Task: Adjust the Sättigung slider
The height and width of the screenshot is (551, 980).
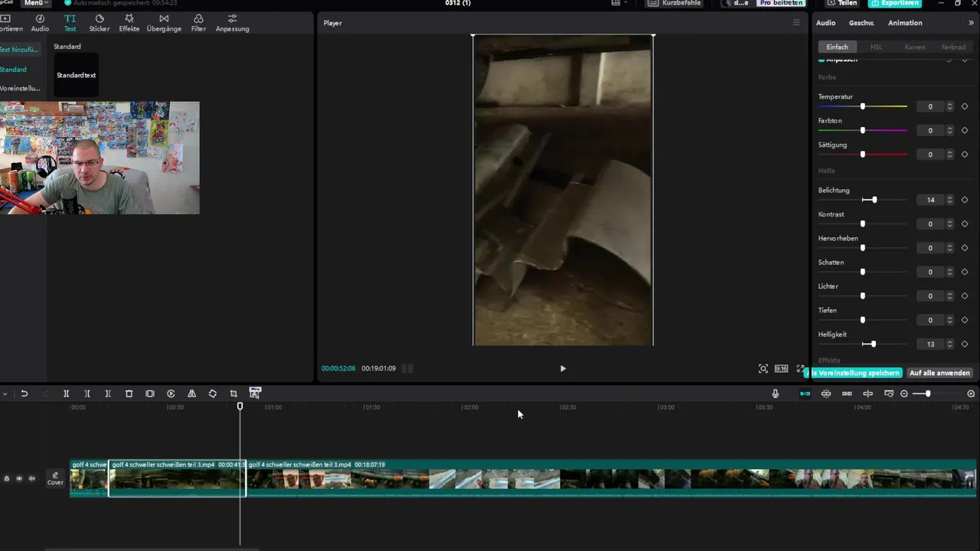Action: (863, 155)
